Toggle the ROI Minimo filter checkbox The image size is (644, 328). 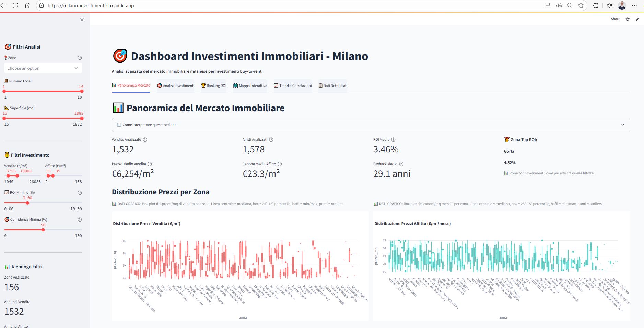pyautogui.click(x=6, y=192)
